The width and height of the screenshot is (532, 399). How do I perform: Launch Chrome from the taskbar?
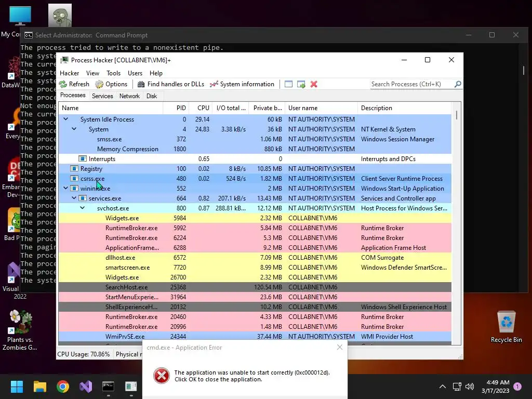coord(63,386)
